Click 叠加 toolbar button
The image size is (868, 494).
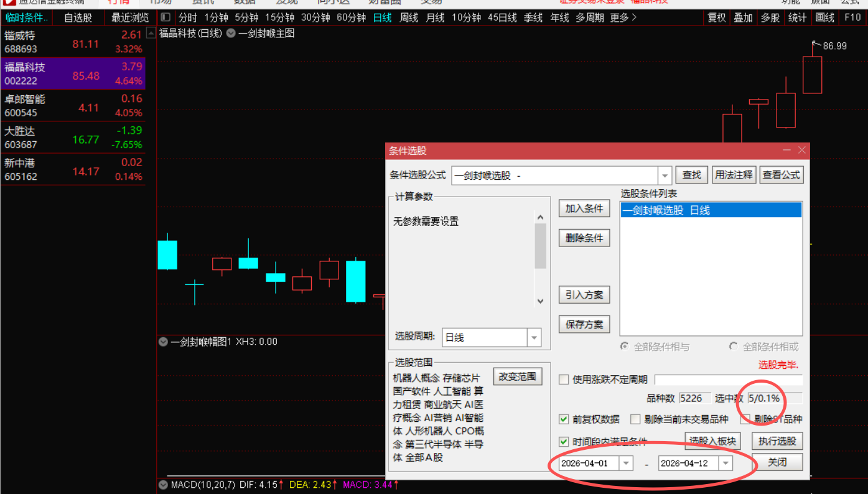tap(744, 18)
